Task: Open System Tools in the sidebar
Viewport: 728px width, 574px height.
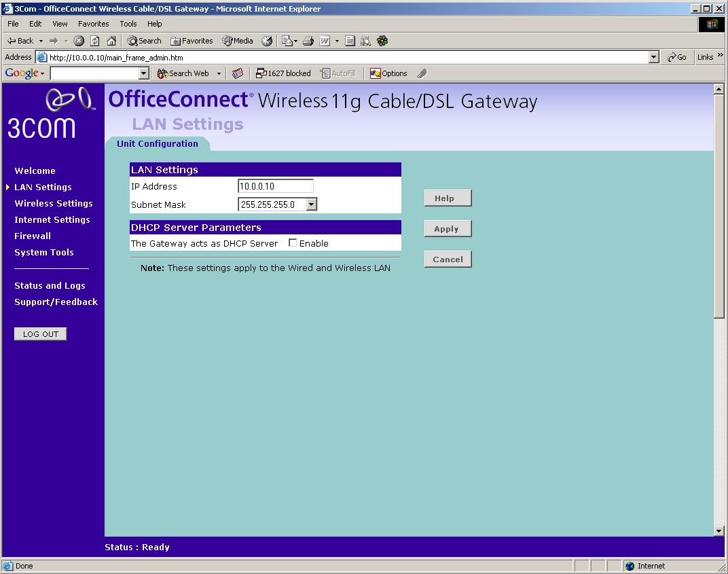Action: pyautogui.click(x=43, y=252)
